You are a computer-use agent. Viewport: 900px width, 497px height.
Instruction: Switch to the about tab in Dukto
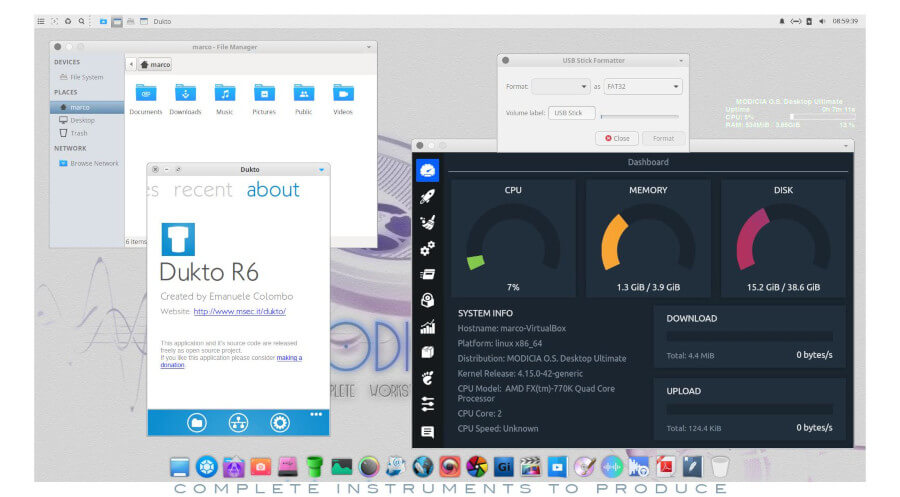(273, 190)
